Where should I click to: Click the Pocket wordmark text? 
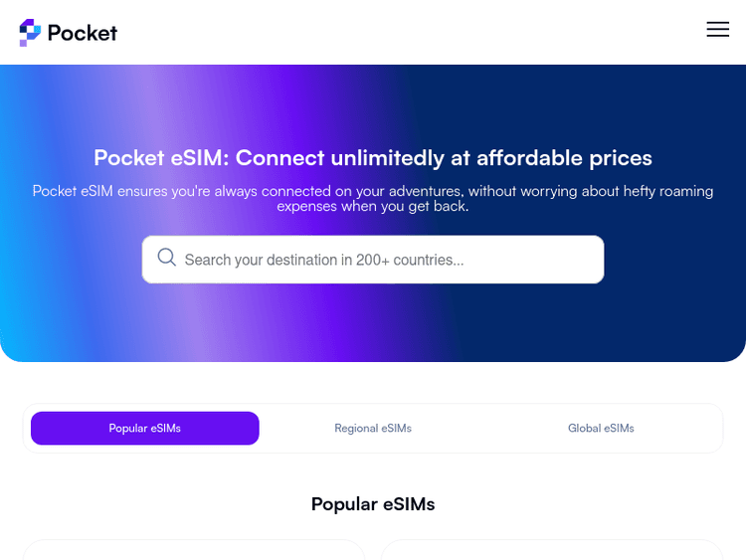click(x=83, y=33)
